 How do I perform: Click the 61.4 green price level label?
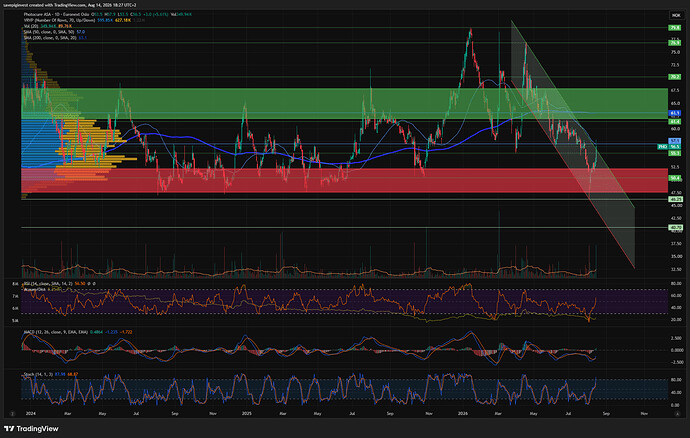click(x=675, y=121)
